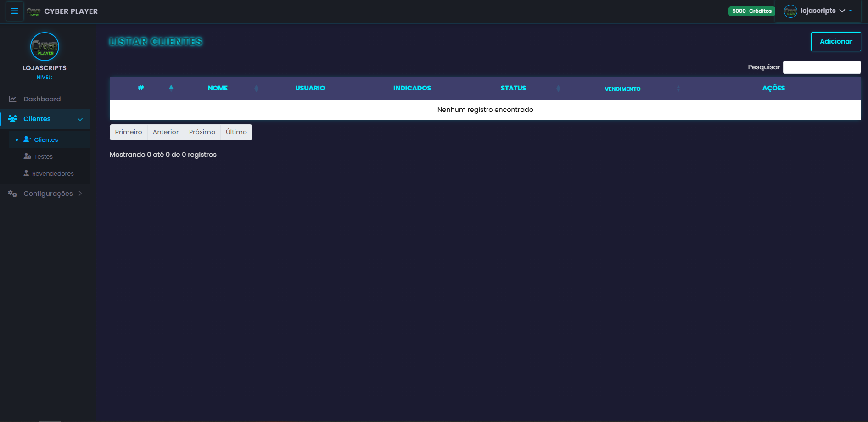This screenshot has width=868, height=422.
Task: Click the Dashboard chart icon in sidebar
Action: [x=12, y=99]
